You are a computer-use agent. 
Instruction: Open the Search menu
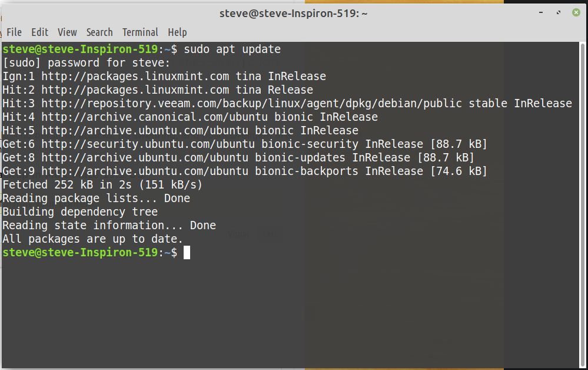99,32
